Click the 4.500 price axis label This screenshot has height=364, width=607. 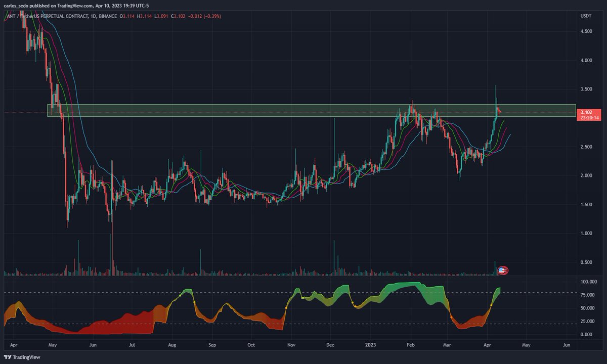pyautogui.click(x=587, y=31)
